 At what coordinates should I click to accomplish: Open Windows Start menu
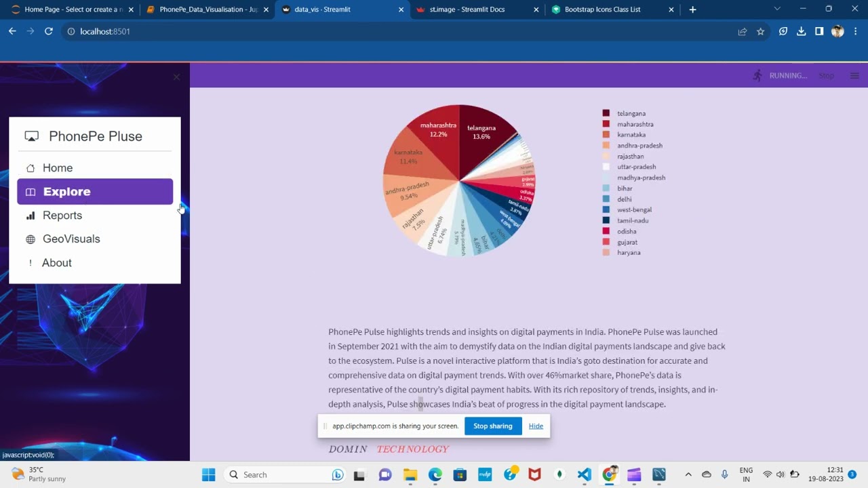[x=208, y=474]
